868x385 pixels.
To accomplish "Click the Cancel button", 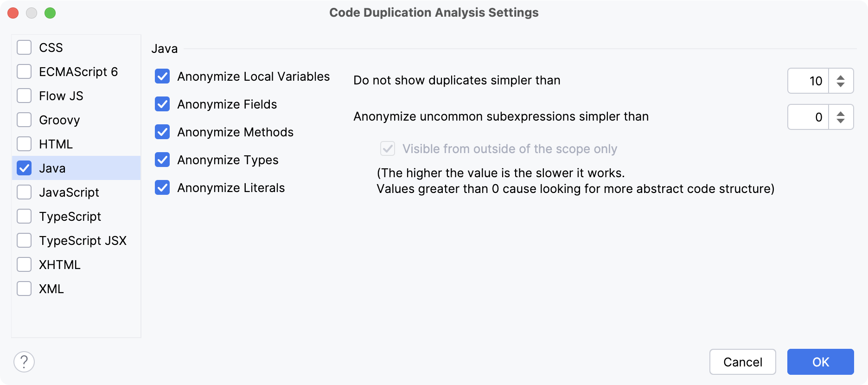I will pyautogui.click(x=742, y=362).
